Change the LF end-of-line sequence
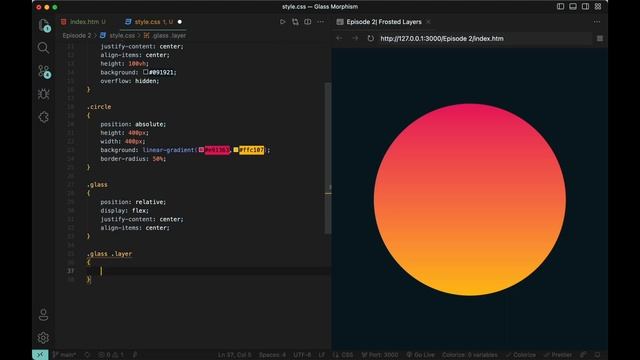 click(322, 355)
